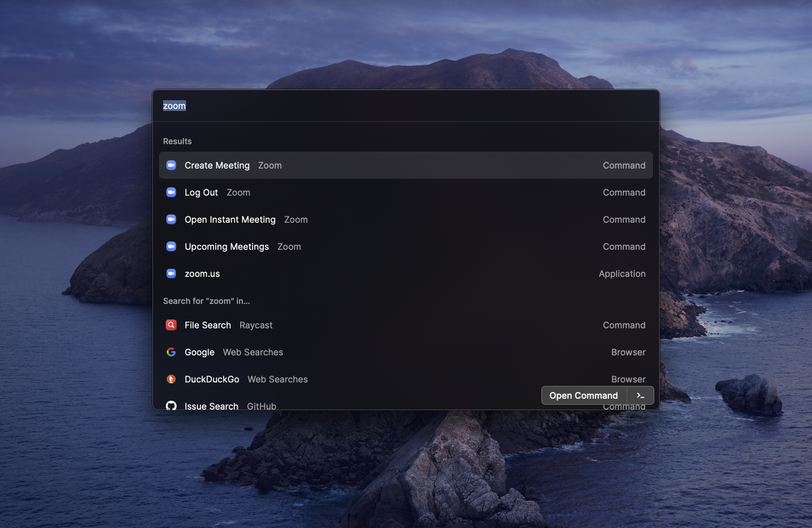Viewport: 812px width, 528px height.
Task: Click the Zoom icon beside Upcoming Meetings
Action: point(171,246)
